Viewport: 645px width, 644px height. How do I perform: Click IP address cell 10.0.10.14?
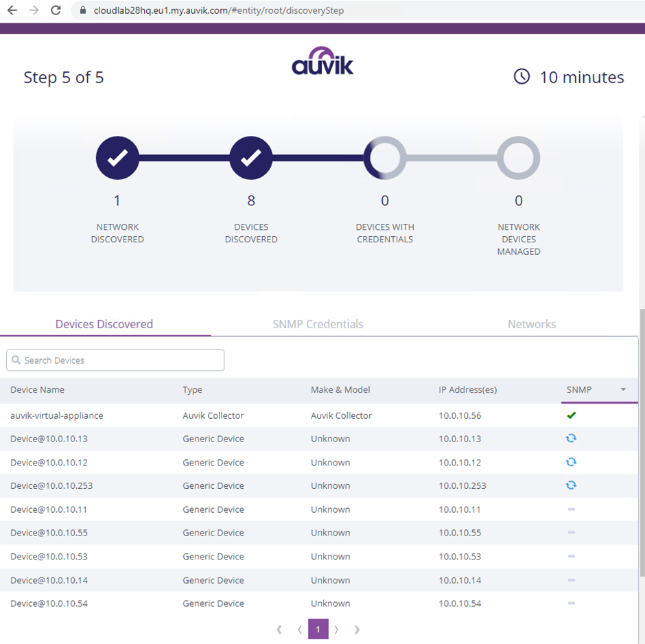460,580
